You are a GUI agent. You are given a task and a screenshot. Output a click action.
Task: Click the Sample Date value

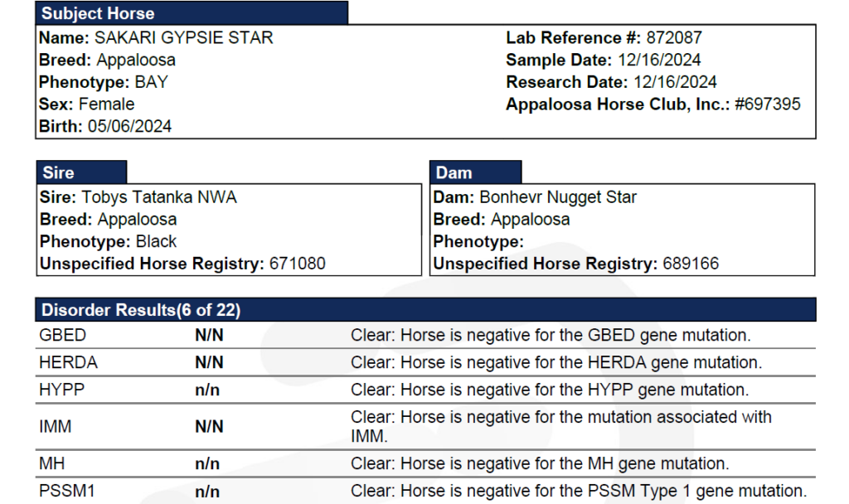[x=658, y=61]
